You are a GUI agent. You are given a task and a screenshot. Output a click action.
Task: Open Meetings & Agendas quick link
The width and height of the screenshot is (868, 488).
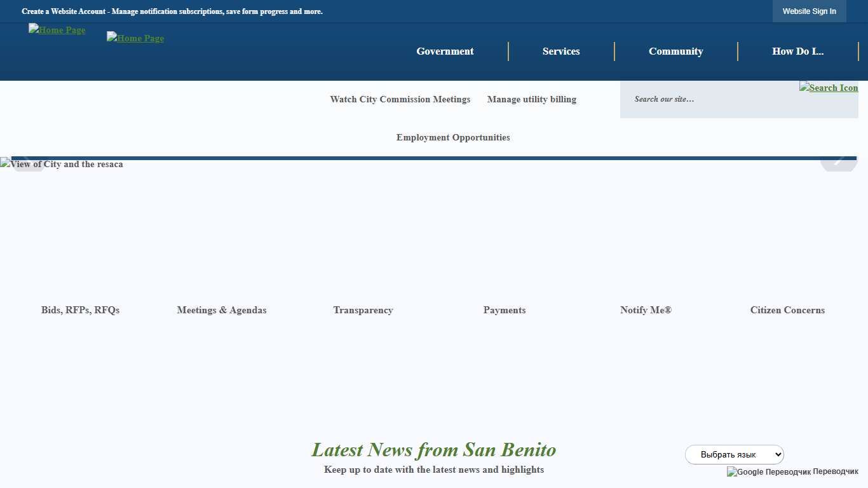click(222, 310)
